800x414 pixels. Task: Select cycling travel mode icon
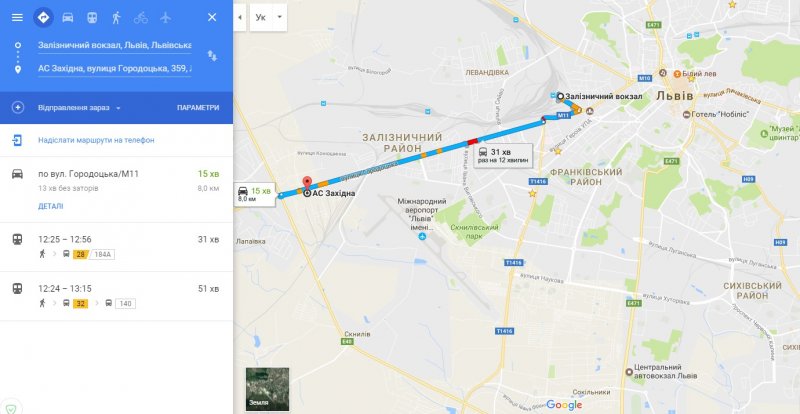[x=141, y=18]
